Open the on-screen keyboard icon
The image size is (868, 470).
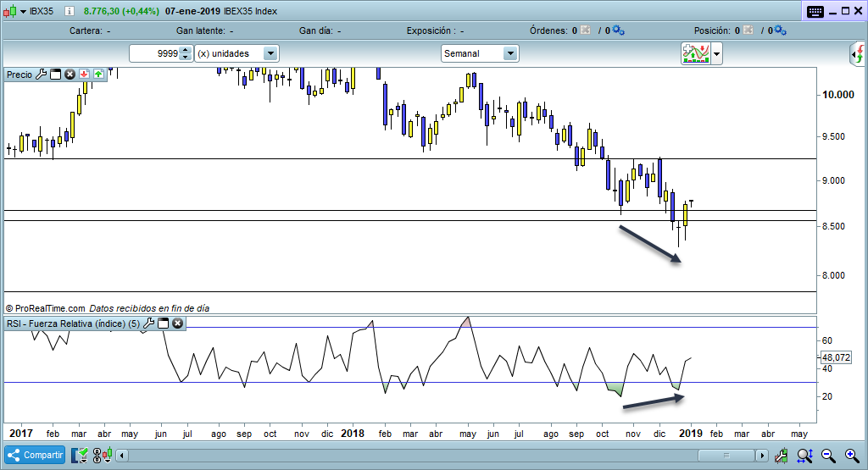pyautogui.click(x=815, y=11)
